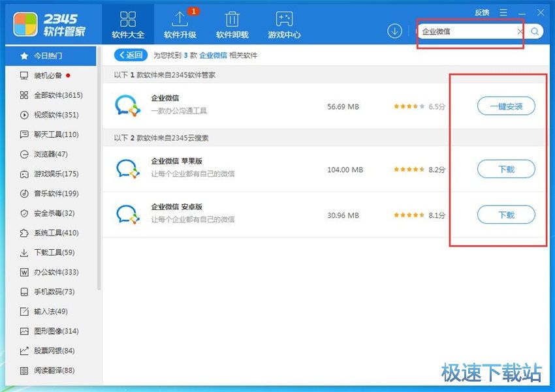Viewport: 555px width, 392px height.
Task: Click the 返回 back button
Action: [131, 55]
